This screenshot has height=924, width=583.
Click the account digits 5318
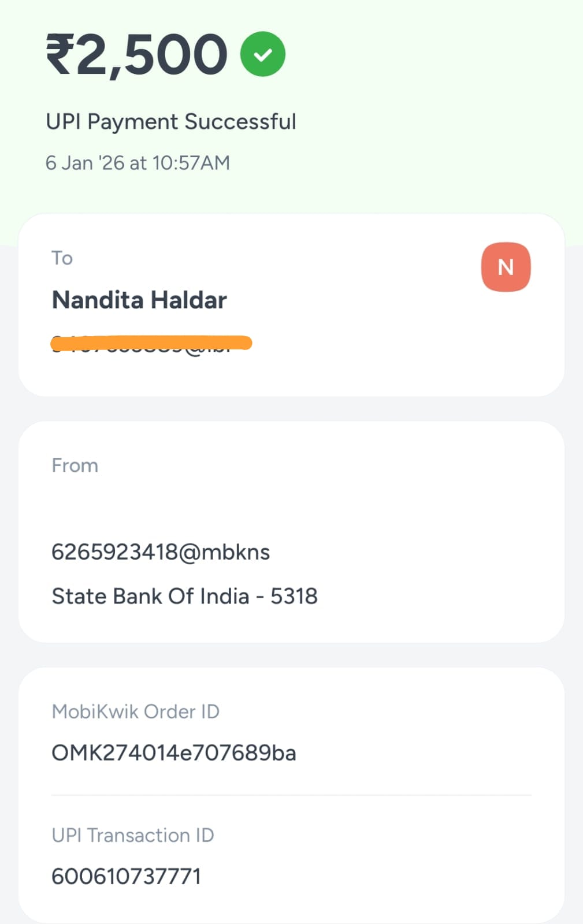tap(294, 596)
